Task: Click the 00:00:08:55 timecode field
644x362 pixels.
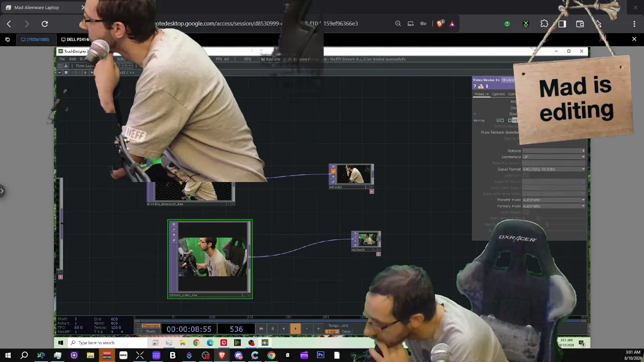Action: (189, 329)
